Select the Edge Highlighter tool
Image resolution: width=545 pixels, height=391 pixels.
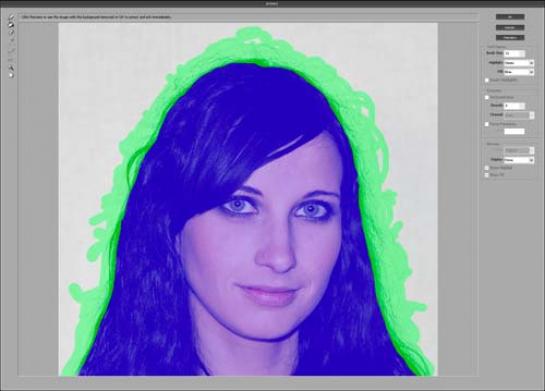point(11,17)
